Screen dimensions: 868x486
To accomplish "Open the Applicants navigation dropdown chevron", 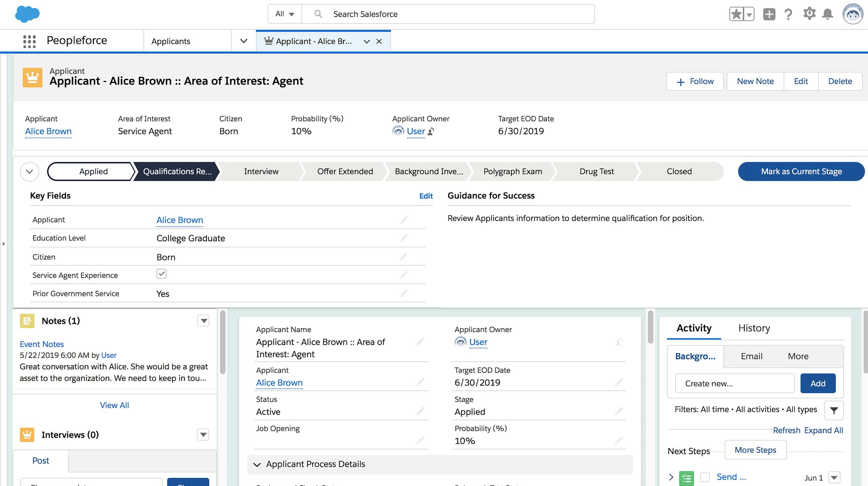I will click(x=243, y=41).
